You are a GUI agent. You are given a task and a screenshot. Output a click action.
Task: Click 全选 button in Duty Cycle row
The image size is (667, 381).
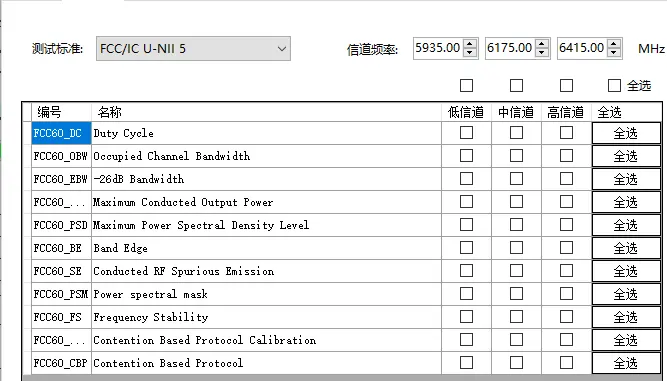[x=626, y=133]
